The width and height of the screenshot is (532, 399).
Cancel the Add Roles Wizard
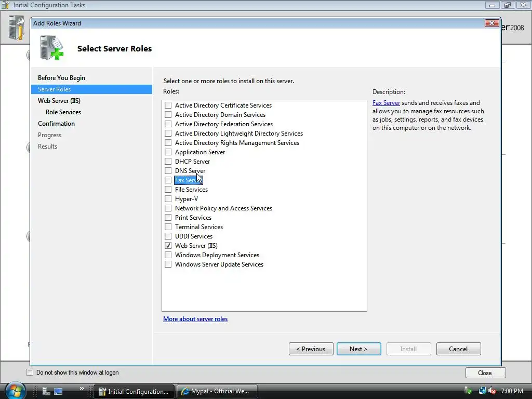click(x=458, y=349)
